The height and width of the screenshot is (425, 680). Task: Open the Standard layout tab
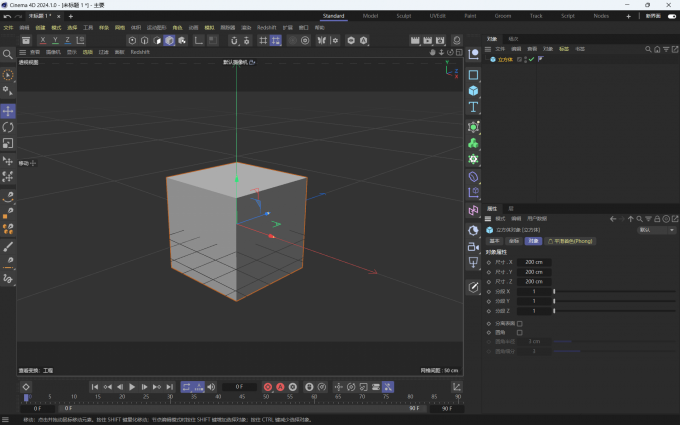pyautogui.click(x=333, y=16)
